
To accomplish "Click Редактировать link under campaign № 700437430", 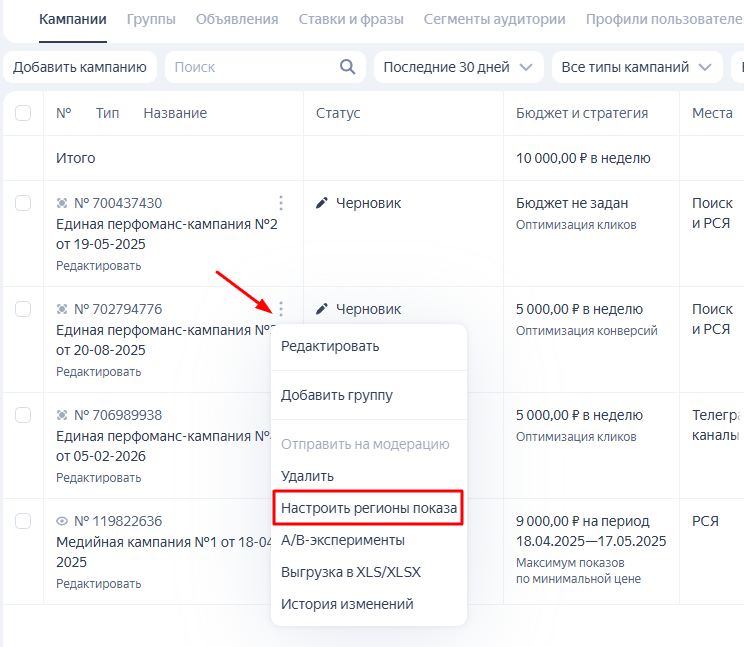I will click(98, 266).
